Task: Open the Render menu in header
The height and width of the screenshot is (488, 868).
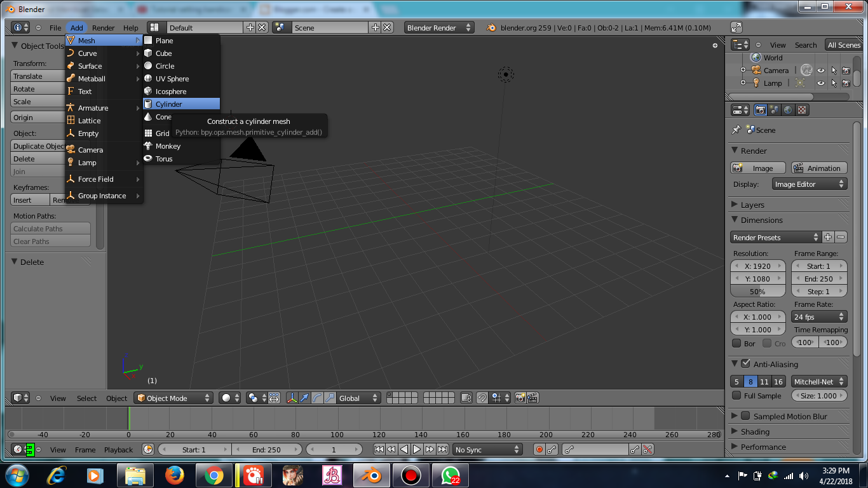Action: pos(104,28)
